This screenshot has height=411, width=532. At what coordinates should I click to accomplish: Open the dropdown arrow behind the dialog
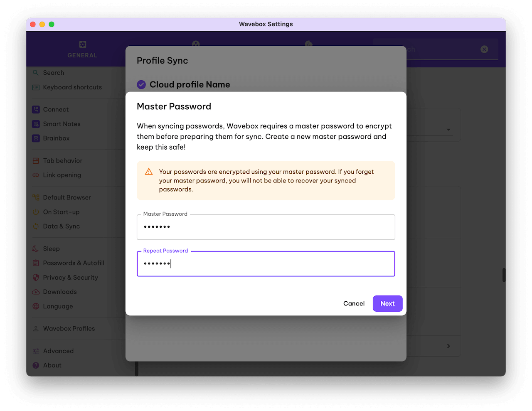click(448, 130)
